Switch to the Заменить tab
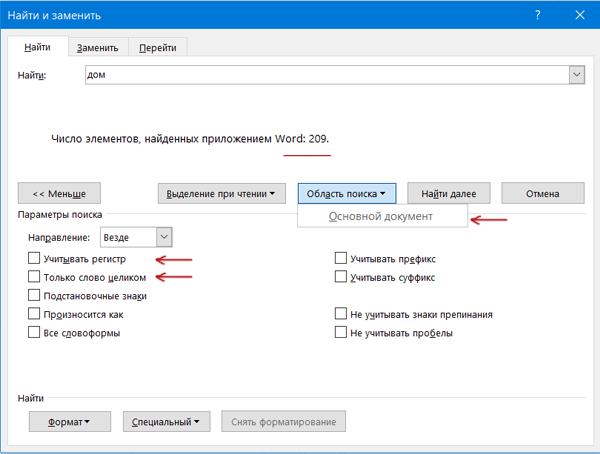 coord(97,48)
